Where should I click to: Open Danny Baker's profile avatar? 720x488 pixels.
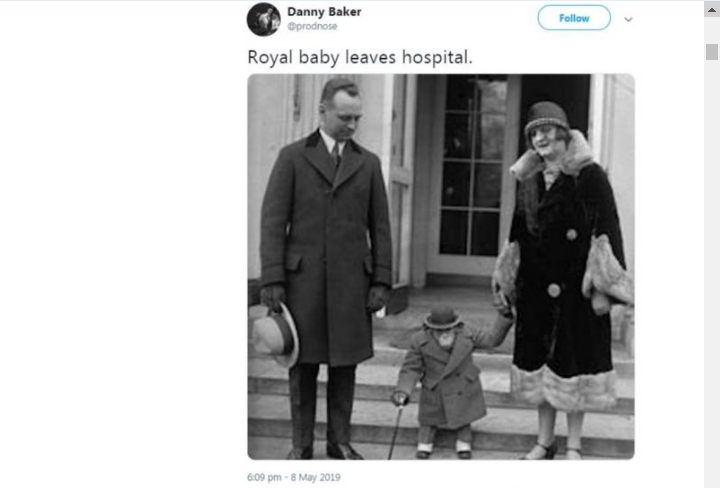tap(264, 19)
